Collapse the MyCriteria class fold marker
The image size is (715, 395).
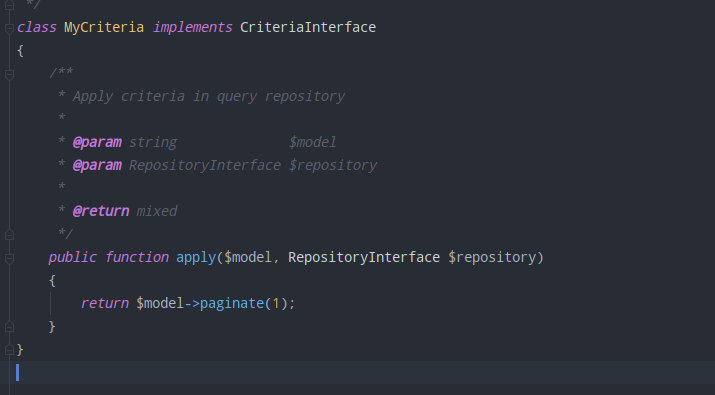coord(9,28)
